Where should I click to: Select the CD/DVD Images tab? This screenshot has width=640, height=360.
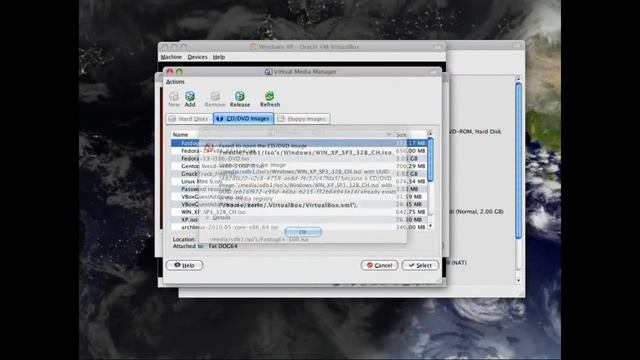(243, 119)
